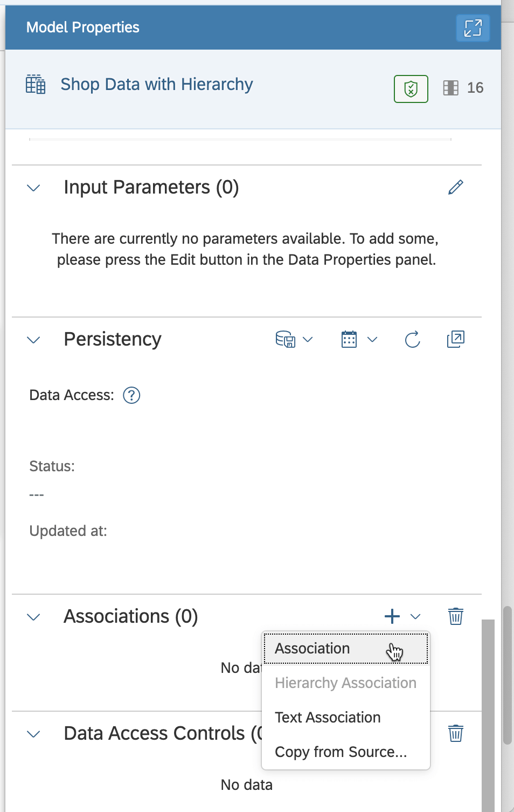Select Text Association option
The width and height of the screenshot is (514, 812).
point(328,717)
